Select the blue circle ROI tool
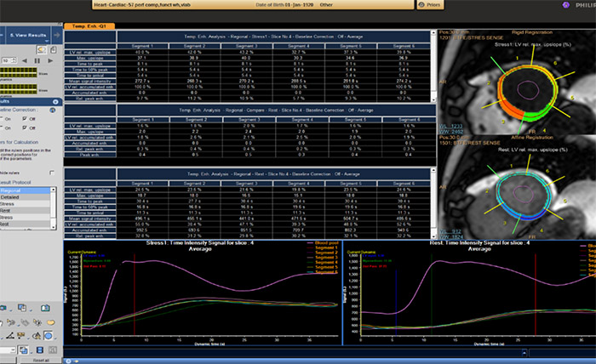 49,336
